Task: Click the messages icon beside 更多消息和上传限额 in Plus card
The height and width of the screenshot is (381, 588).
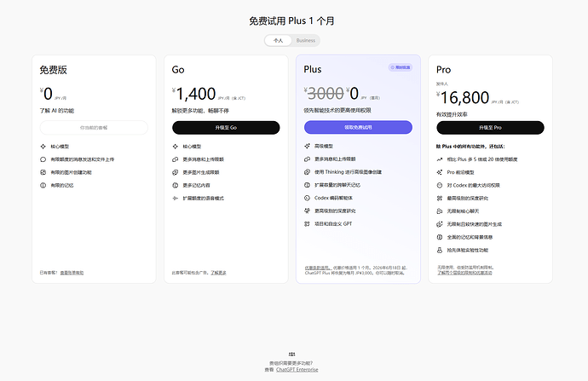Action: tap(307, 159)
